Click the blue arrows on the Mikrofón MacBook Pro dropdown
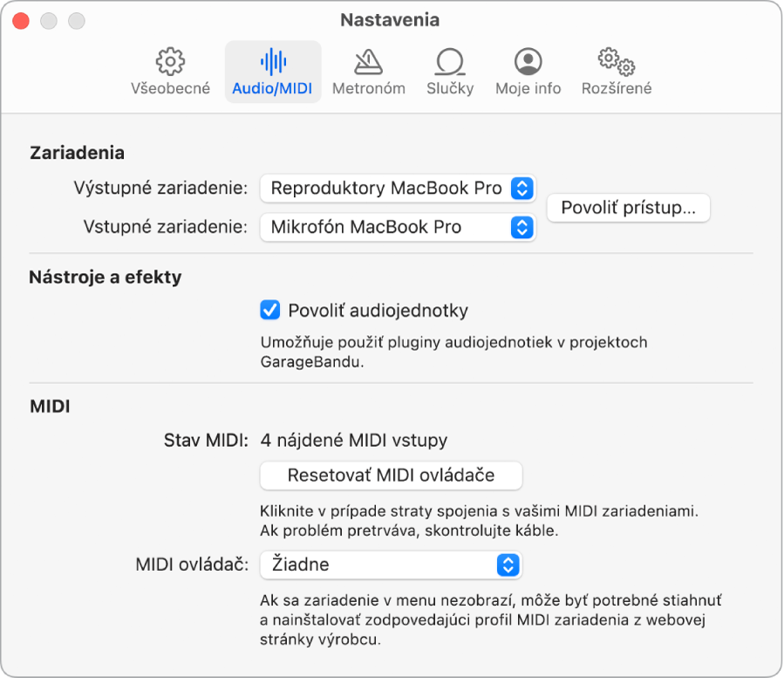Viewport: 784px width, 678px height. tap(522, 228)
